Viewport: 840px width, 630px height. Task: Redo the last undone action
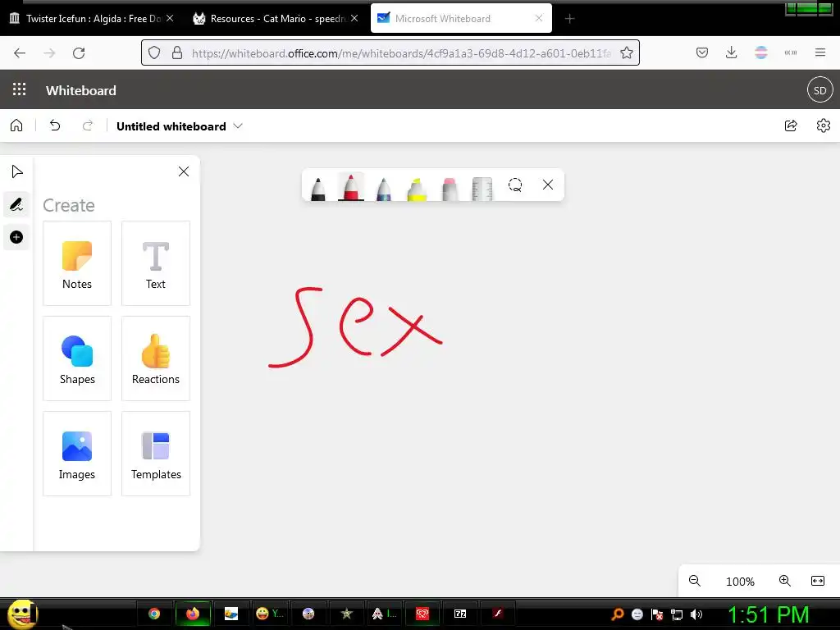(87, 126)
